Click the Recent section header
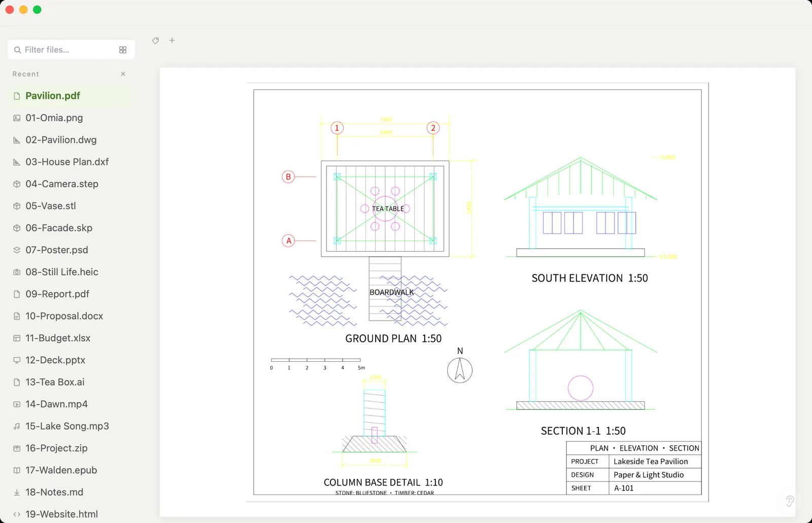Viewport: 812px width, 523px height. pyautogui.click(x=26, y=74)
